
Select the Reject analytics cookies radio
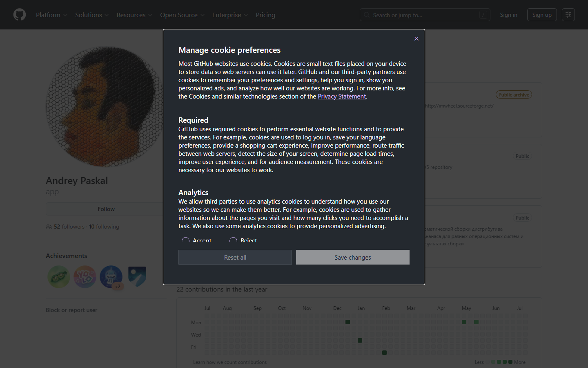(x=233, y=240)
